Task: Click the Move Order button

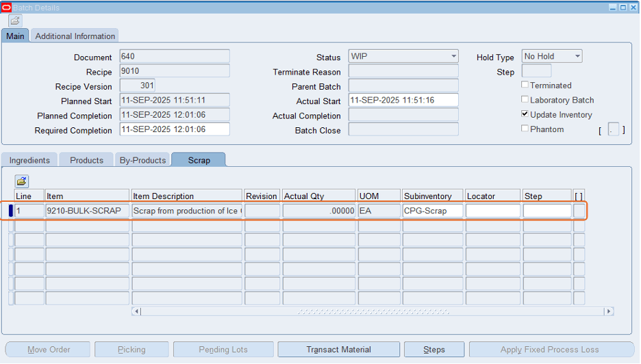Action: [48, 350]
